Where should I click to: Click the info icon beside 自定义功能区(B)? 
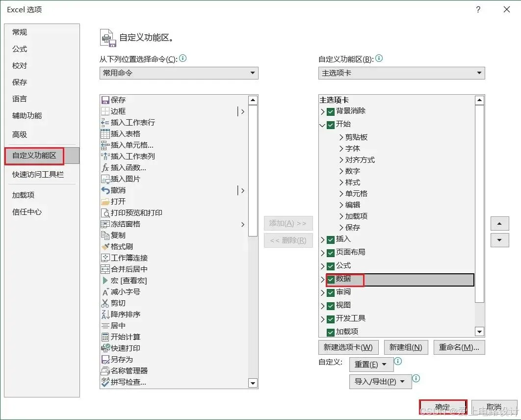[x=379, y=58]
